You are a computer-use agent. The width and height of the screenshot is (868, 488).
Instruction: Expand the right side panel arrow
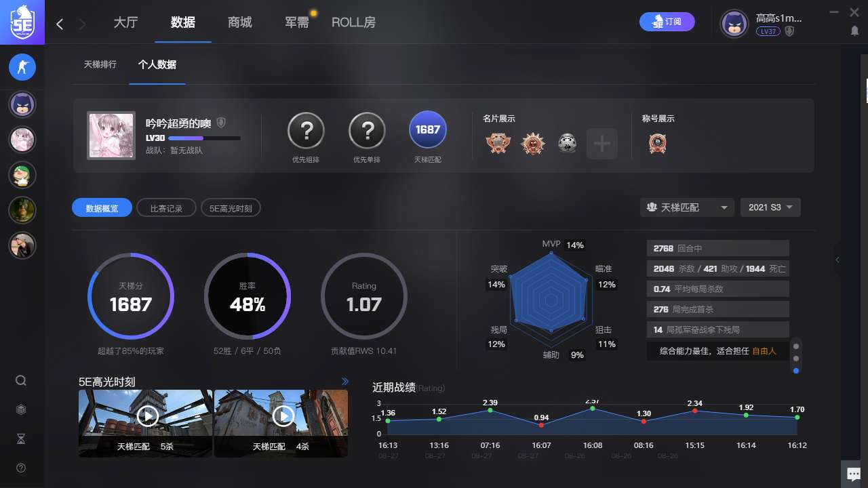click(837, 260)
